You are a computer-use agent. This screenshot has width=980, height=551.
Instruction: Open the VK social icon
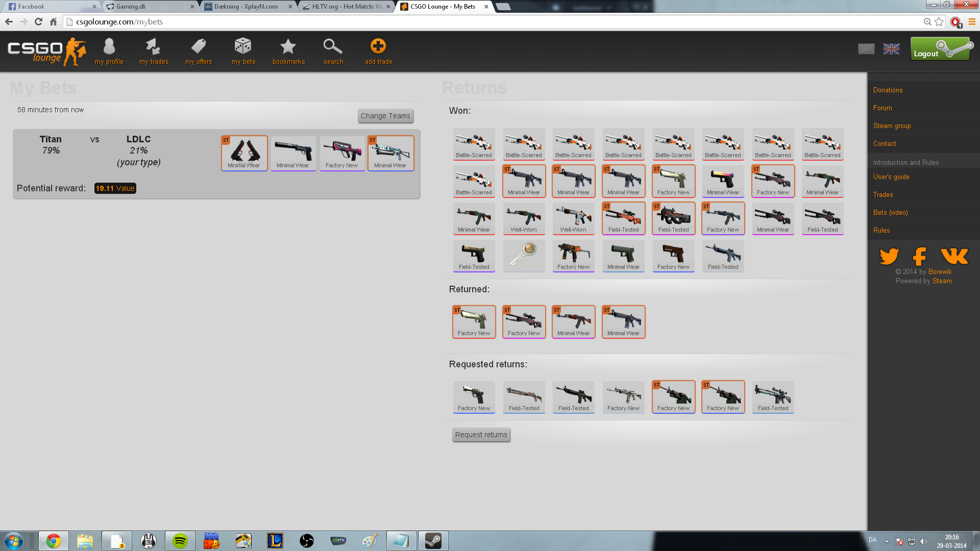click(x=954, y=256)
